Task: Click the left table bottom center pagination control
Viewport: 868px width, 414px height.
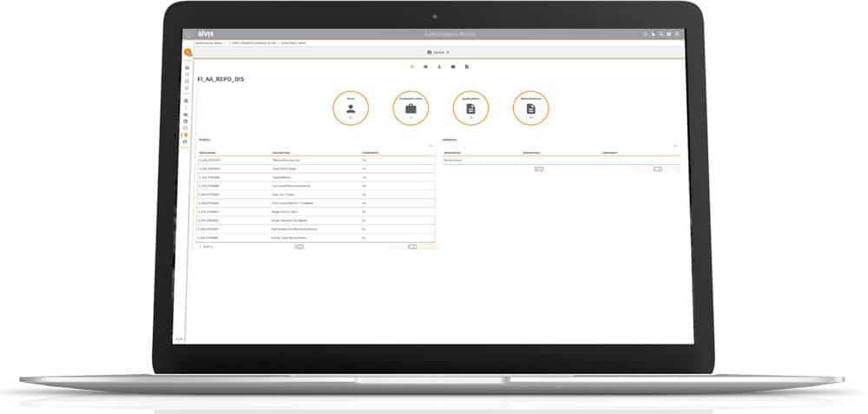Action: pos(299,246)
